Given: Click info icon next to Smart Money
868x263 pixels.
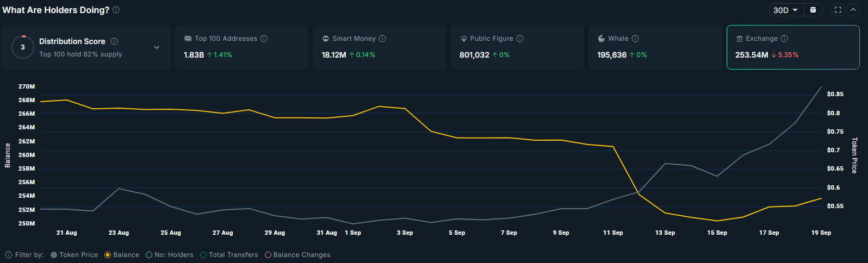Looking at the screenshot, I should pos(382,39).
